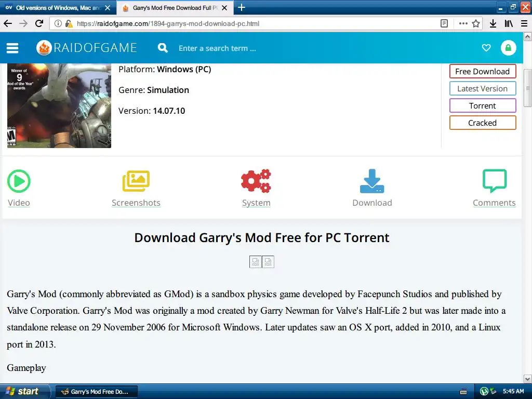Open browser library icon
The height and width of the screenshot is (399, 532).
pyautogui.click(x=508, y=23)
